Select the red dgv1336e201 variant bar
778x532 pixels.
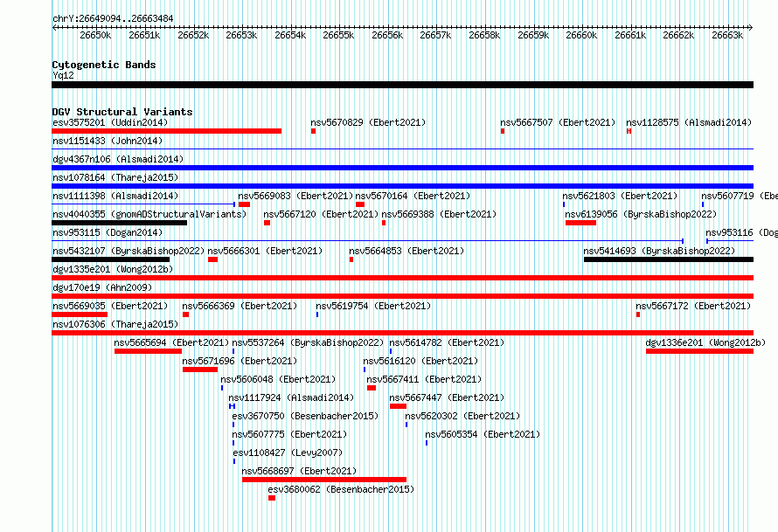pos(699,351)
